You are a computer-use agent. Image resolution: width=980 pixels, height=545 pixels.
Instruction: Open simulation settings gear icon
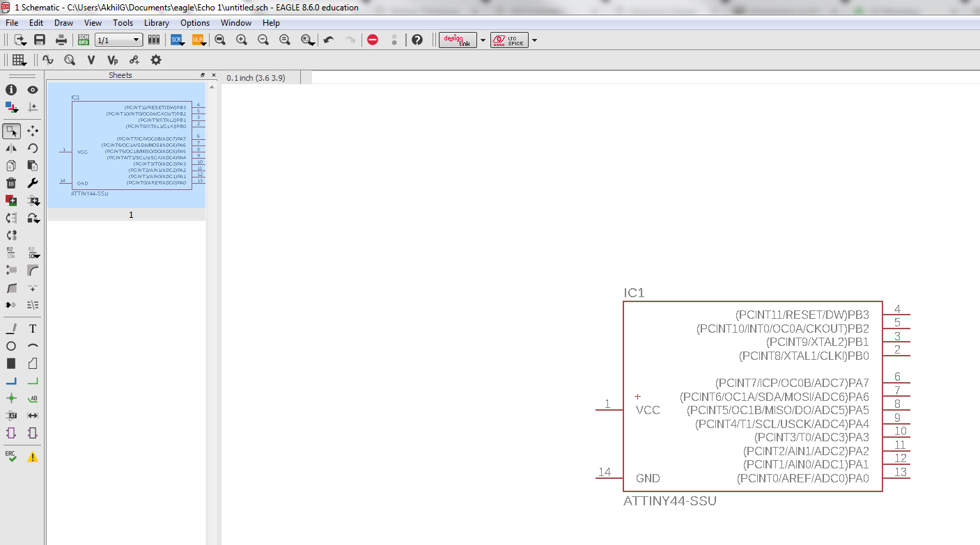(x=155, y=60)
